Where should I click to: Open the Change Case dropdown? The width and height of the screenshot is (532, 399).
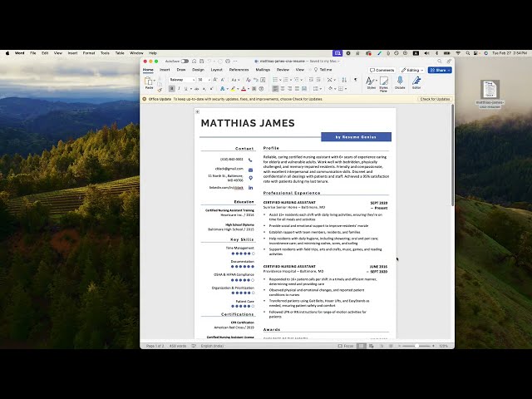[x=236, y=80]
